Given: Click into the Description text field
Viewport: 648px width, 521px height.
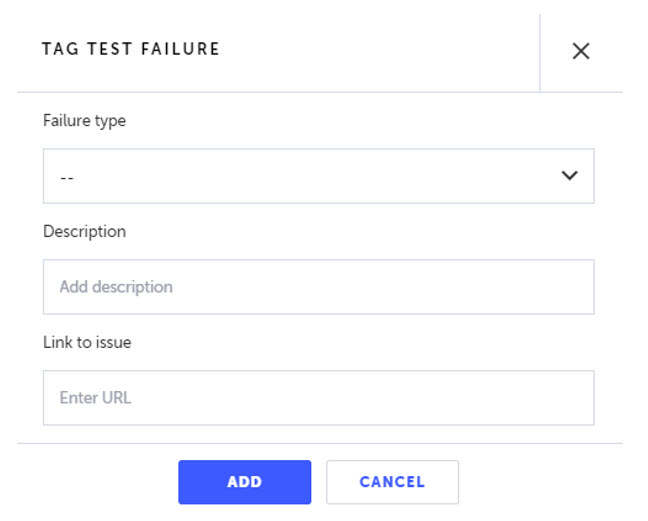Looking at the screenshot, I should pos(318,287).
